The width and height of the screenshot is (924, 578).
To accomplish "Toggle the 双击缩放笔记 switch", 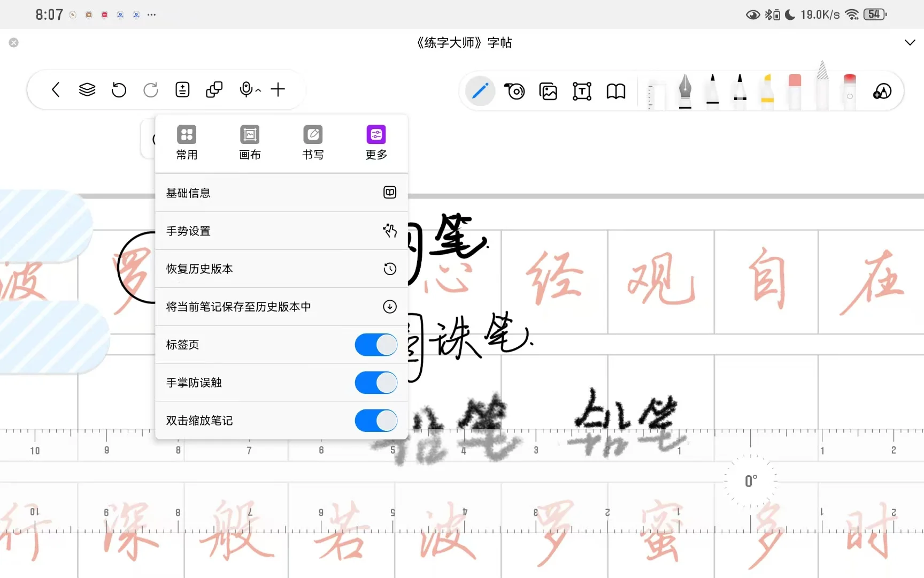I will [376, 421].
